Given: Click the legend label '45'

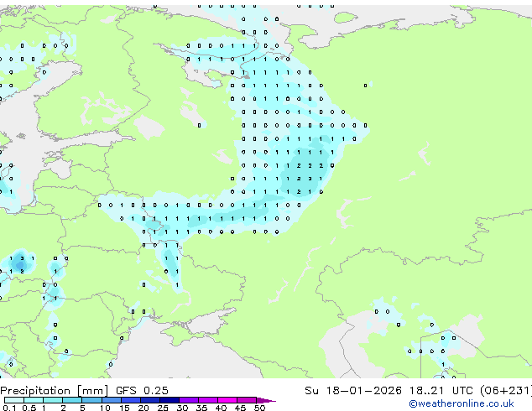Looking at the screenshot, I should pyautogui.click(x=240, y=408).
